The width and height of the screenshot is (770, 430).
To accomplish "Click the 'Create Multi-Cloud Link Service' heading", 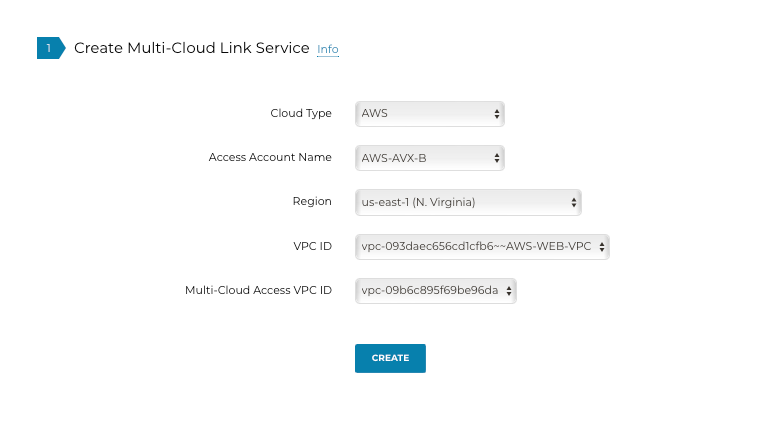I will tap(192, 48).
